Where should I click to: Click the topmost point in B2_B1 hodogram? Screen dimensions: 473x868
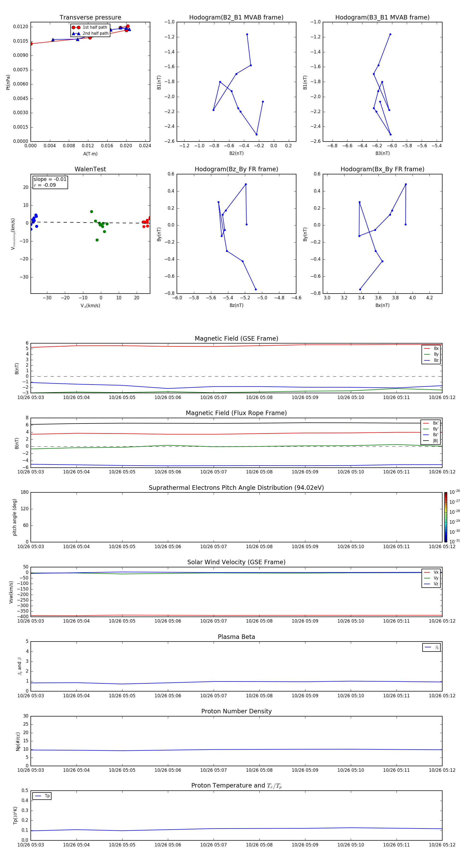click(247, 34)
